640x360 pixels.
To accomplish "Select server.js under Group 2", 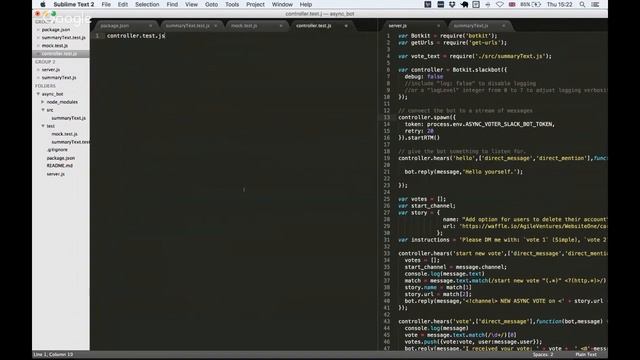I will tap(51, 70).
